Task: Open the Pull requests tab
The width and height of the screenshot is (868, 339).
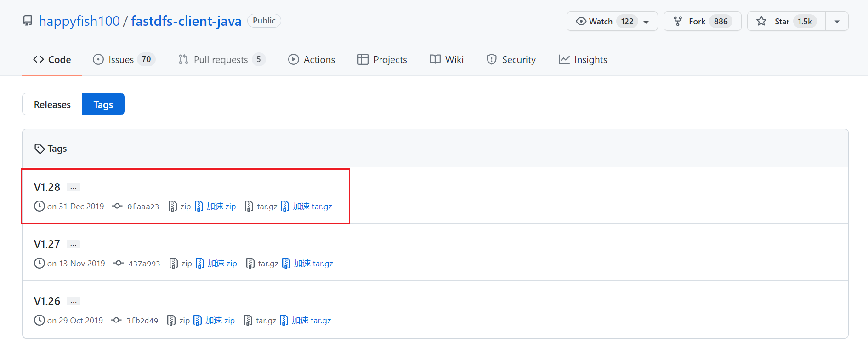Action: click(x=221, y=60)
